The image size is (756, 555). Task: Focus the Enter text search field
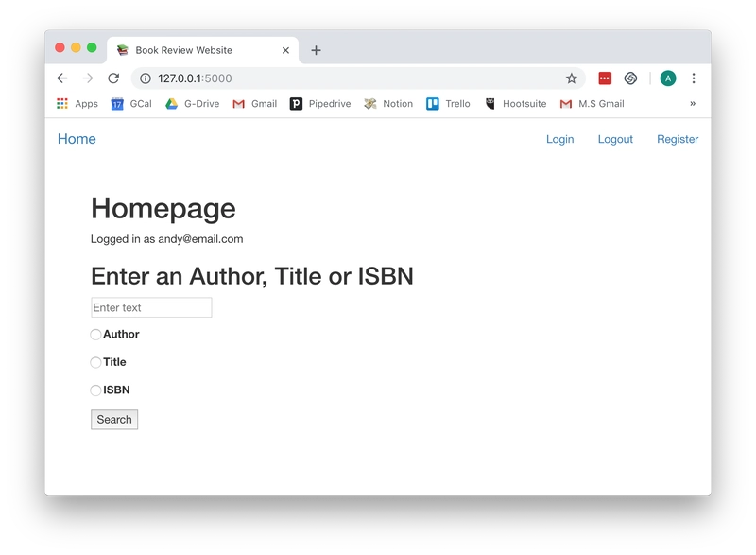[151, 307]
